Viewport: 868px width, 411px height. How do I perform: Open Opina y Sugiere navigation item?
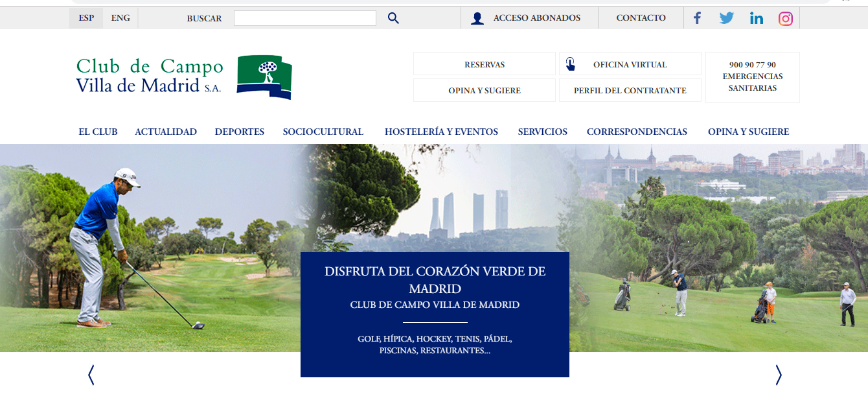tap(748, 132)
